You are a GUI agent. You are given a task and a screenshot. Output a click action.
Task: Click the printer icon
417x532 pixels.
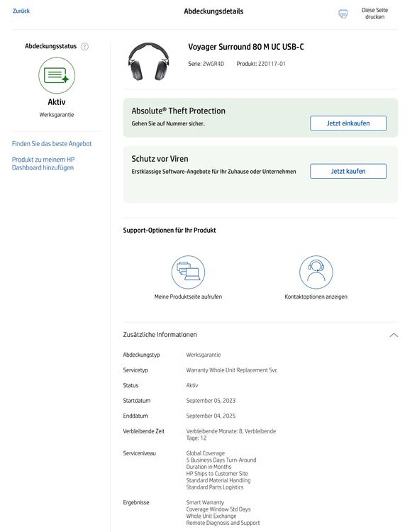click(343, 13)
